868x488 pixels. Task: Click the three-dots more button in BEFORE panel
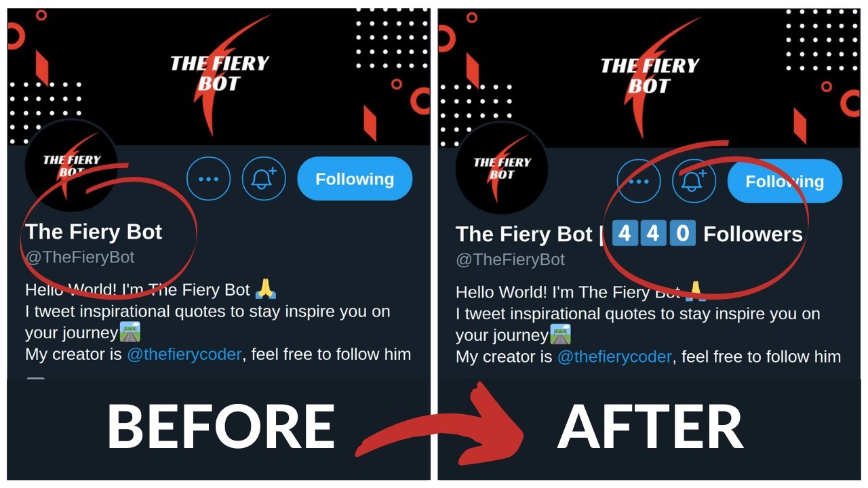208,179
